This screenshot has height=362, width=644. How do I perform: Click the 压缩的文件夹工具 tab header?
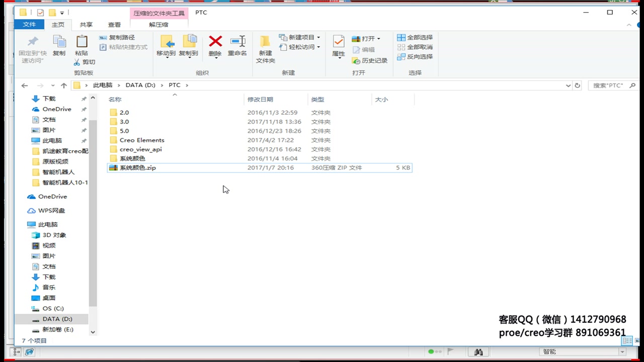click(x=159, y=13)
